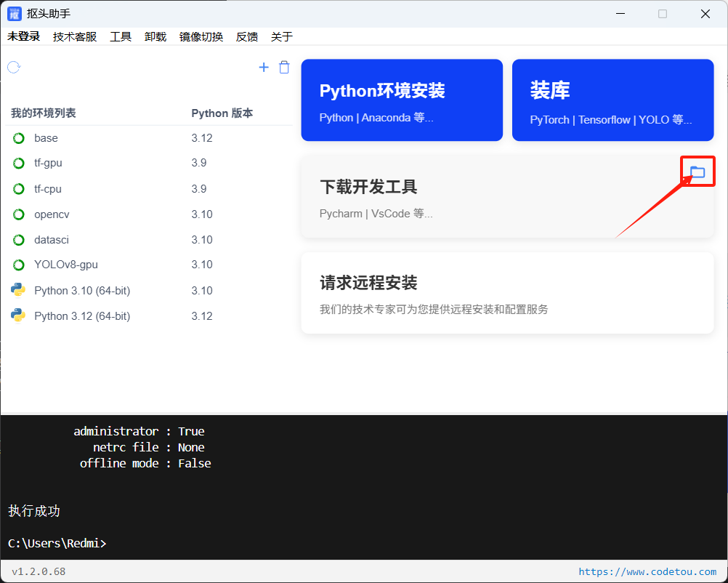Click the green status icon of base environment
728x583 pixels.
click(x=17, y=137)
